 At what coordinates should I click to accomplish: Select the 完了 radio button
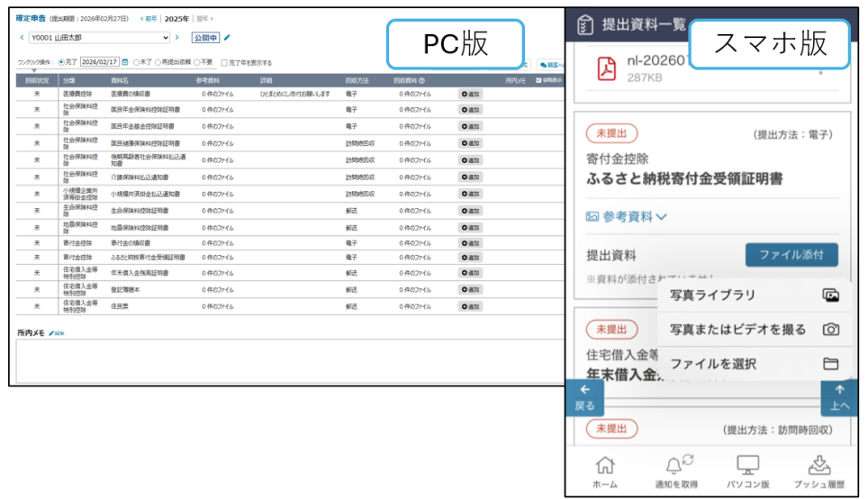pyautogui.click(x=61, y=63)
